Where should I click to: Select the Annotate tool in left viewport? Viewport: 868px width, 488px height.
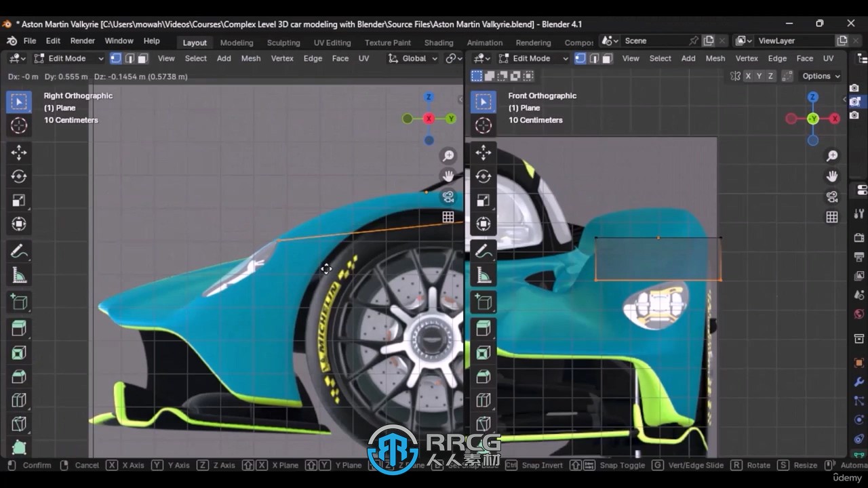click(19, 252)
